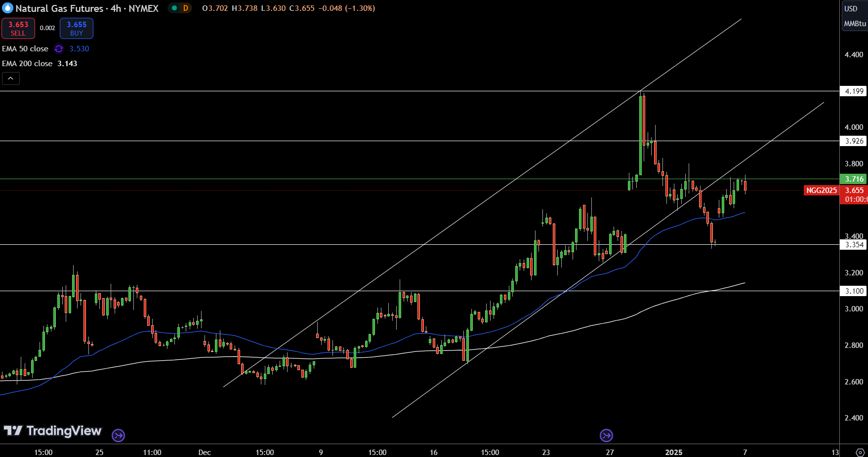Viewport: 868px width, 457px height.
Task: Click the 27 date label on time axis
Action: click(610, 452)
